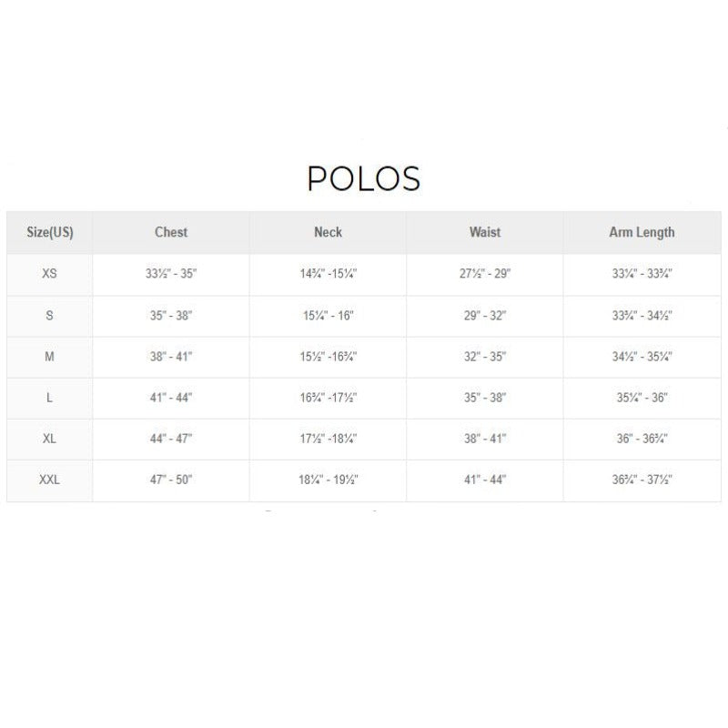Click the M chest cell 38" - 41"
Viewport: 728px width, 728px height.
click(171, 357)
